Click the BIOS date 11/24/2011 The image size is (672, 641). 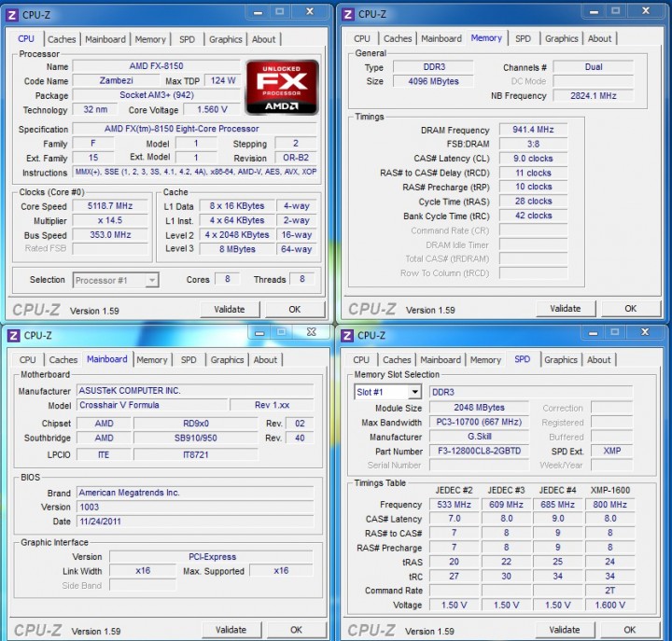(x=195, y=522)
